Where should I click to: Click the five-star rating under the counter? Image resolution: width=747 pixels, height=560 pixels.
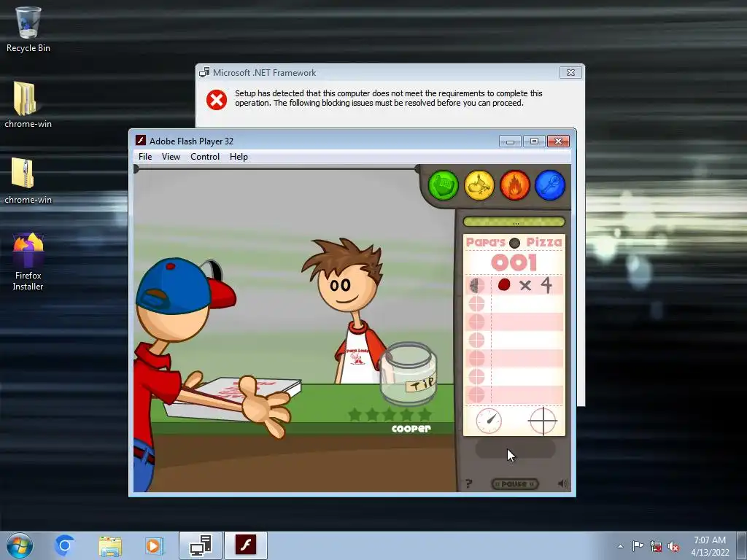(390, 414)
